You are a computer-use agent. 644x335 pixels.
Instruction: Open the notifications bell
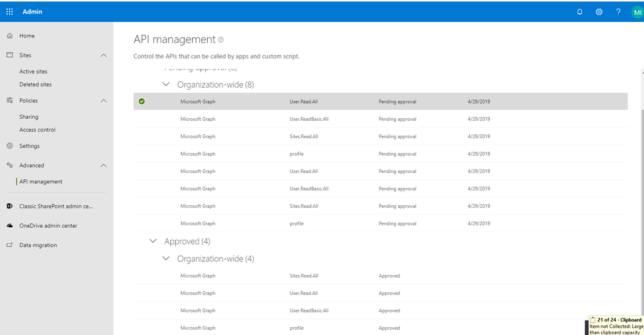579,12
